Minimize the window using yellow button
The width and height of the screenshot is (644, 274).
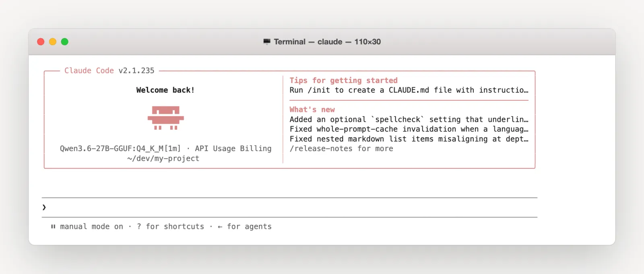coord(53,42)
